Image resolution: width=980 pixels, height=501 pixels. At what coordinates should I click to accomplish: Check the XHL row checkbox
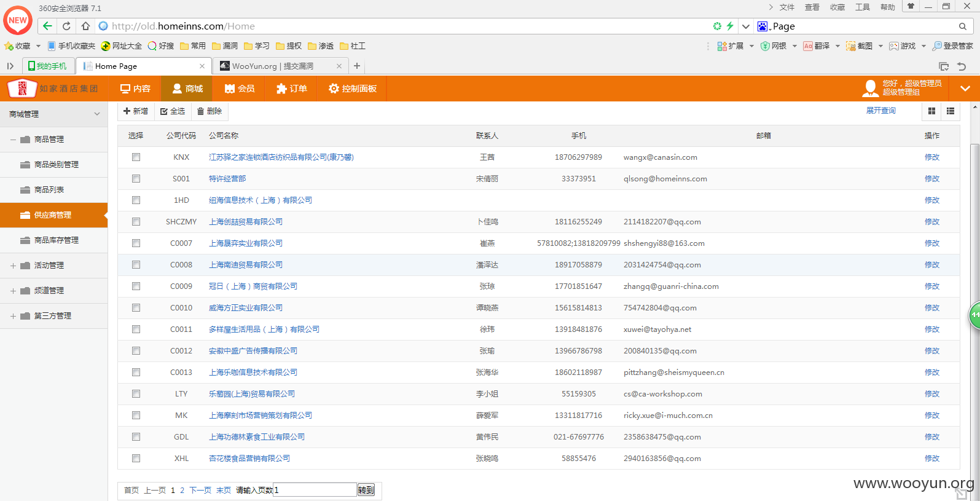point(136,459)
